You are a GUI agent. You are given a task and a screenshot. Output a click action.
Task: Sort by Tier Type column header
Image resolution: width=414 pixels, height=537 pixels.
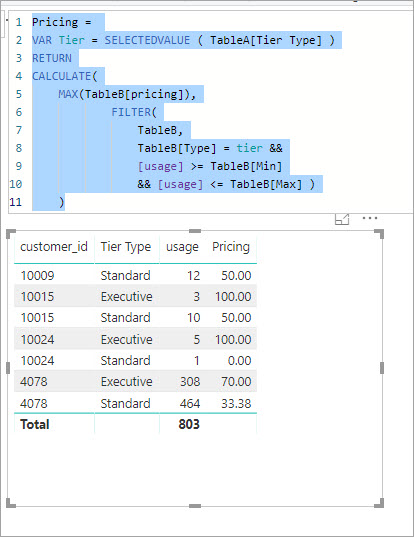coord(126,247)
